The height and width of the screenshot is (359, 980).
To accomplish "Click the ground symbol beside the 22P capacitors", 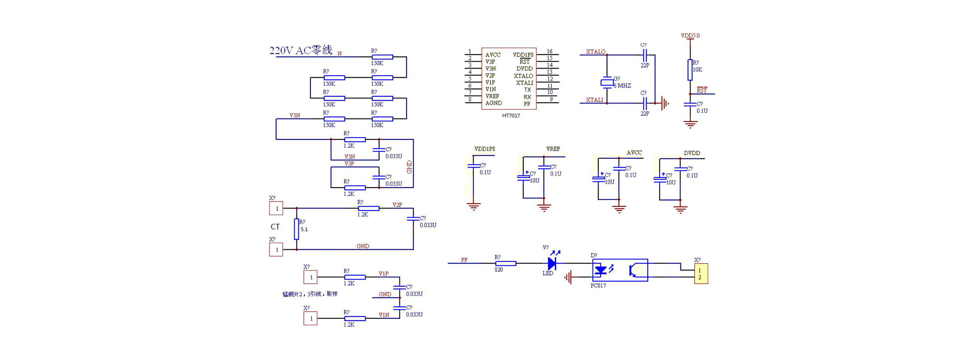I will (664, 103).
